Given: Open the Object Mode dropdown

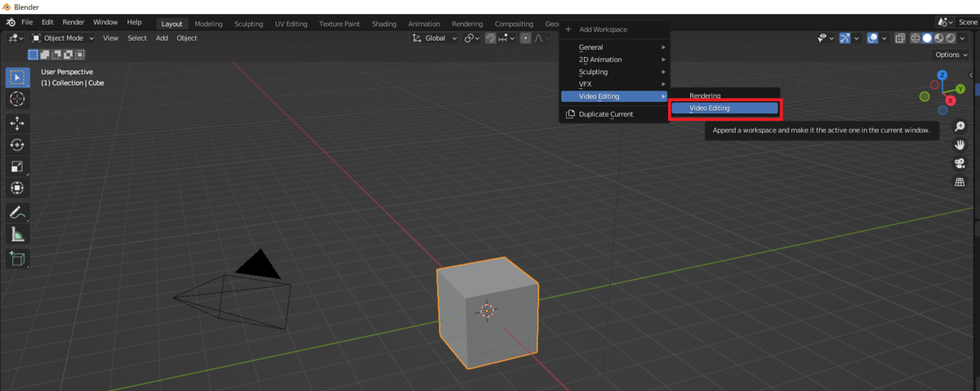Looking at the screenshot, I should coord(63,38).
